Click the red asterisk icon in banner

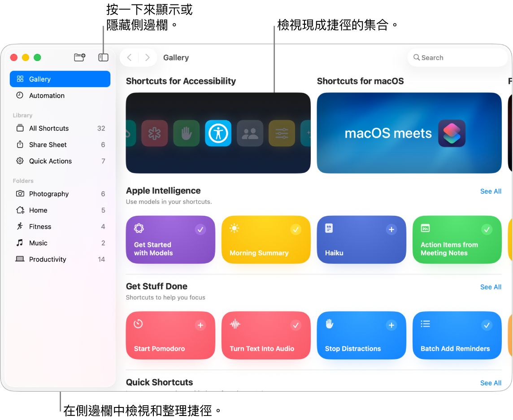click(x=154, y=133)
